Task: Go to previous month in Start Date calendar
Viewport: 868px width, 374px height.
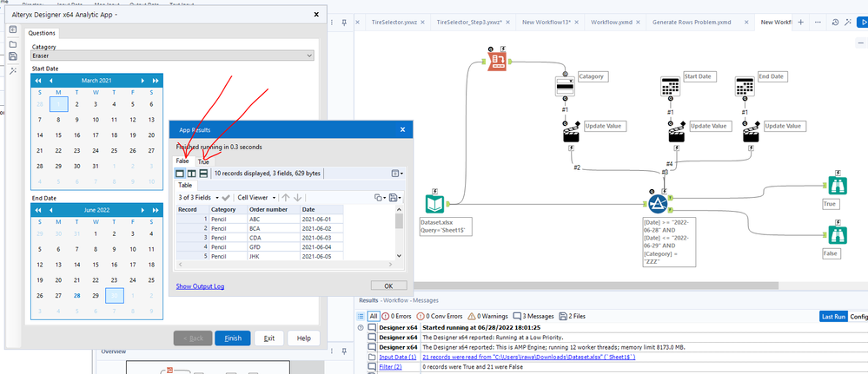Action: pos(51,81)
